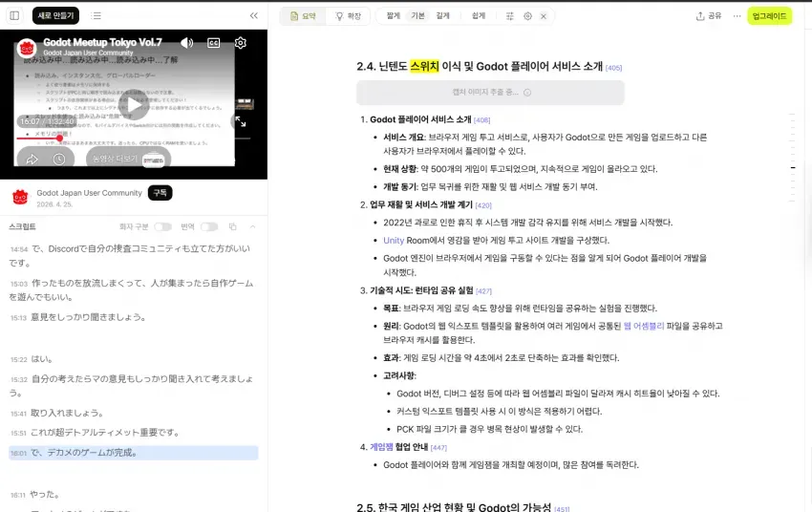Click the 15:03 transcript line
Screen dimensions: 812x512
(133, 289)
